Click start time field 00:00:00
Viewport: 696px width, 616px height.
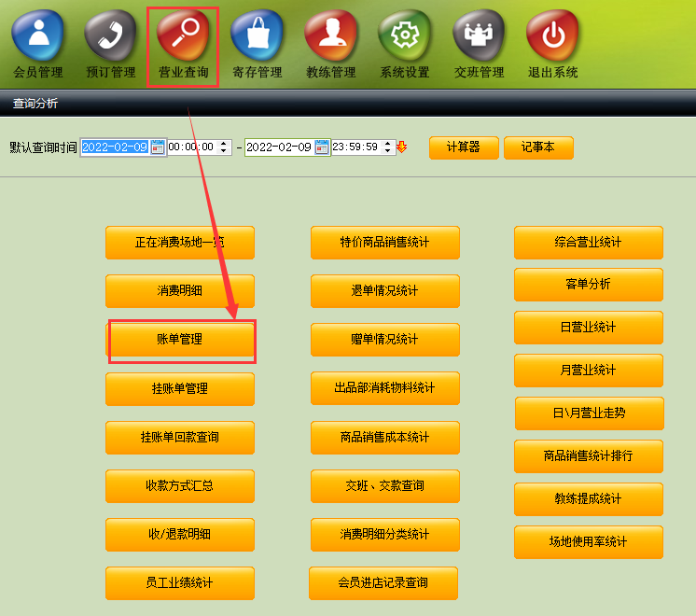(192, 147)
